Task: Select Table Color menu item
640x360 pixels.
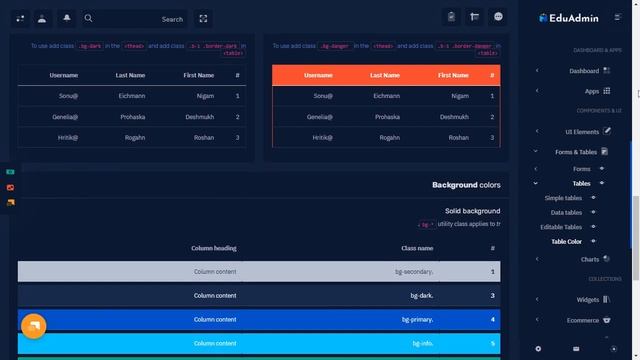Action: coord(566,242)
